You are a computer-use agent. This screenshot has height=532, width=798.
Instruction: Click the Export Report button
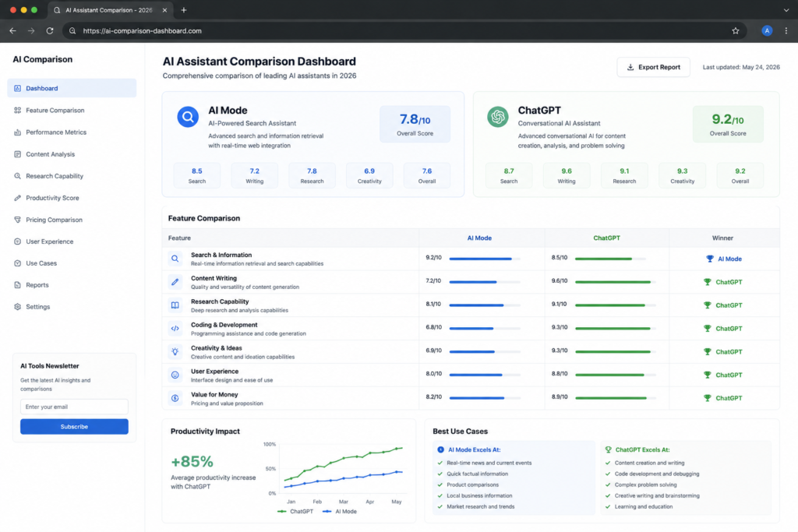654,67
